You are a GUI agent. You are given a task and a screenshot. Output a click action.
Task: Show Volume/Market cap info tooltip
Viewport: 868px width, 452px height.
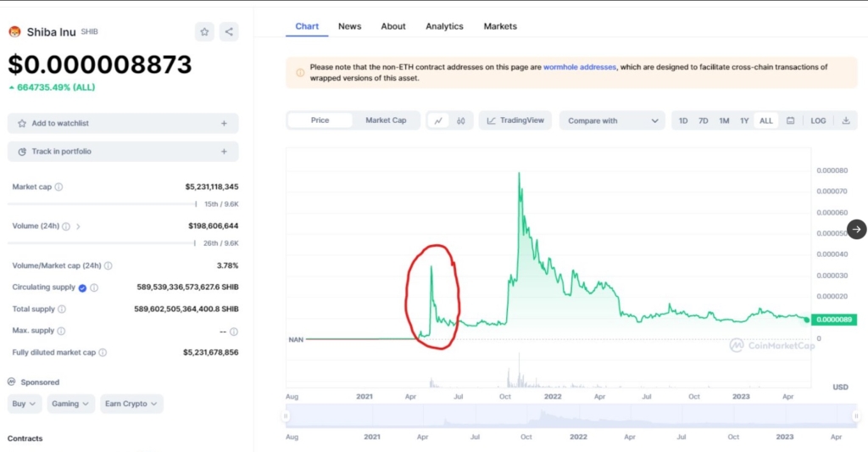click(x=108, y=266)
